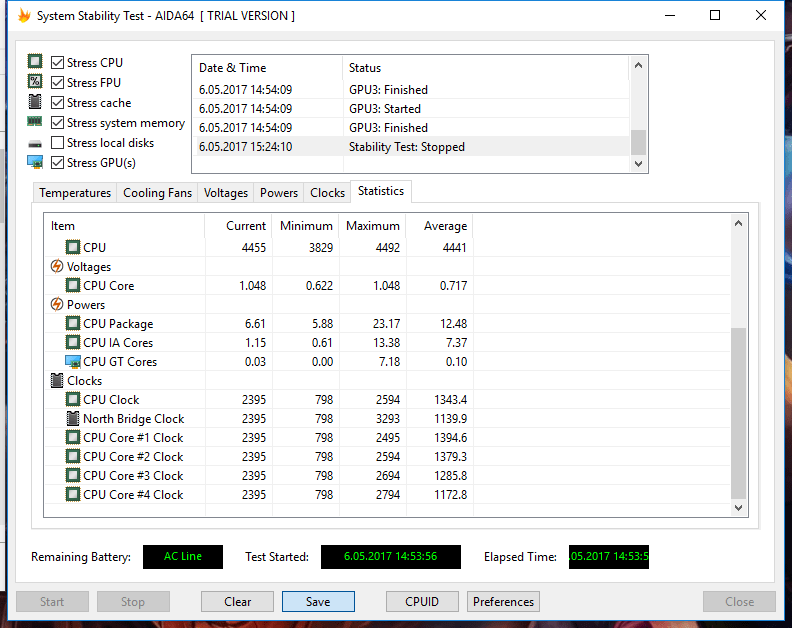
Task: Disable the Stress system memory checkbox
Action: point(58,123)
